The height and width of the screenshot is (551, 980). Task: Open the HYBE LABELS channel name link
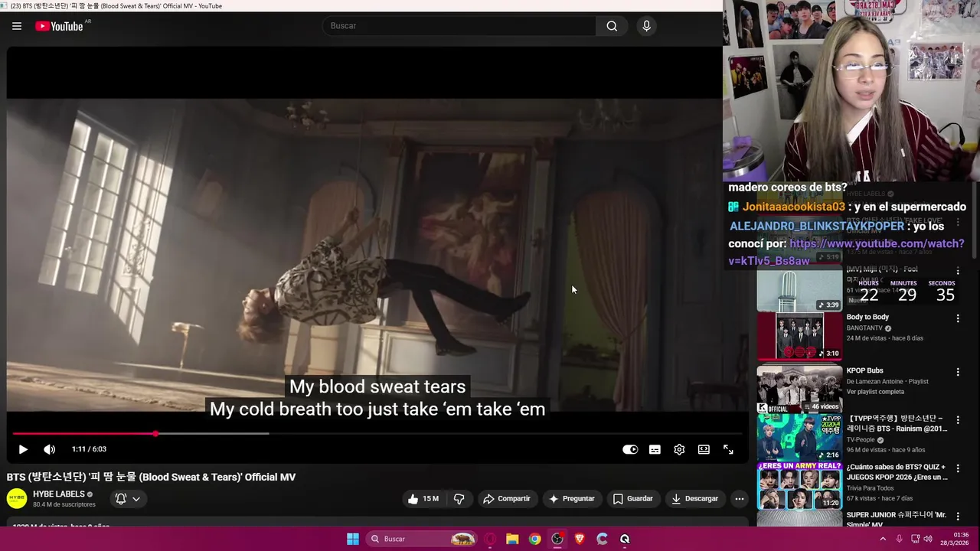point(59,494)
